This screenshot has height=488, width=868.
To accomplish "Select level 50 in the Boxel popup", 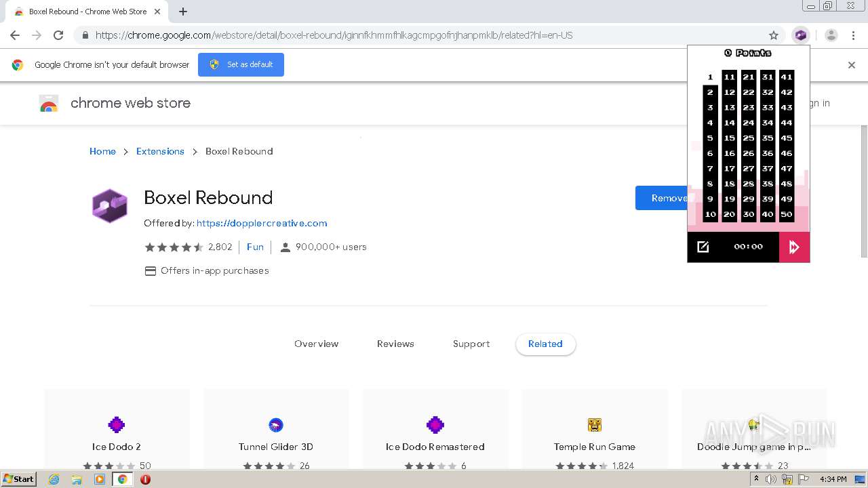I will [786, 214].
